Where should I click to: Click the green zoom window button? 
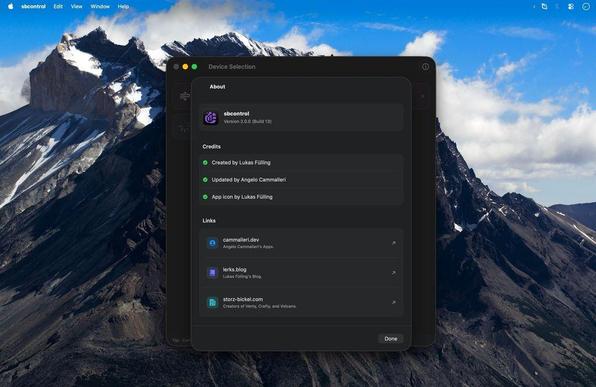coord(195,67)
